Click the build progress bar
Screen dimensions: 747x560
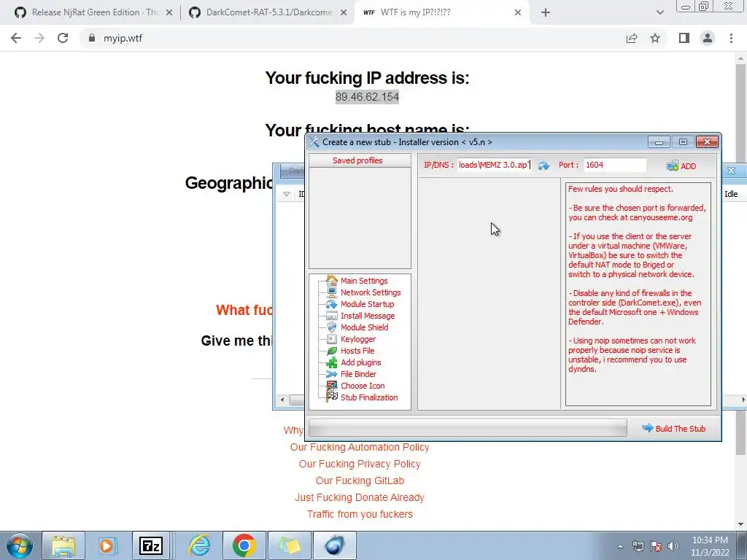pyautogui.click(x=468, y=427)
